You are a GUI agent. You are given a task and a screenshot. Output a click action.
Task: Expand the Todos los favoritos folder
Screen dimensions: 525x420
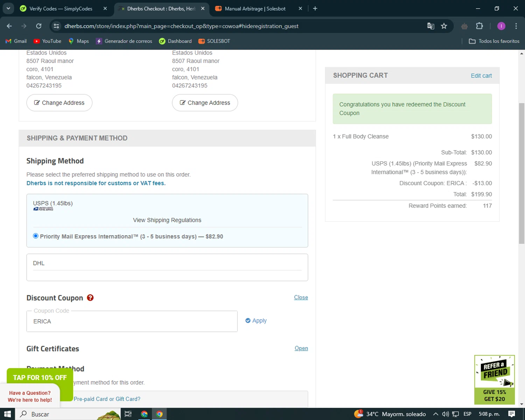click(494, 41)
